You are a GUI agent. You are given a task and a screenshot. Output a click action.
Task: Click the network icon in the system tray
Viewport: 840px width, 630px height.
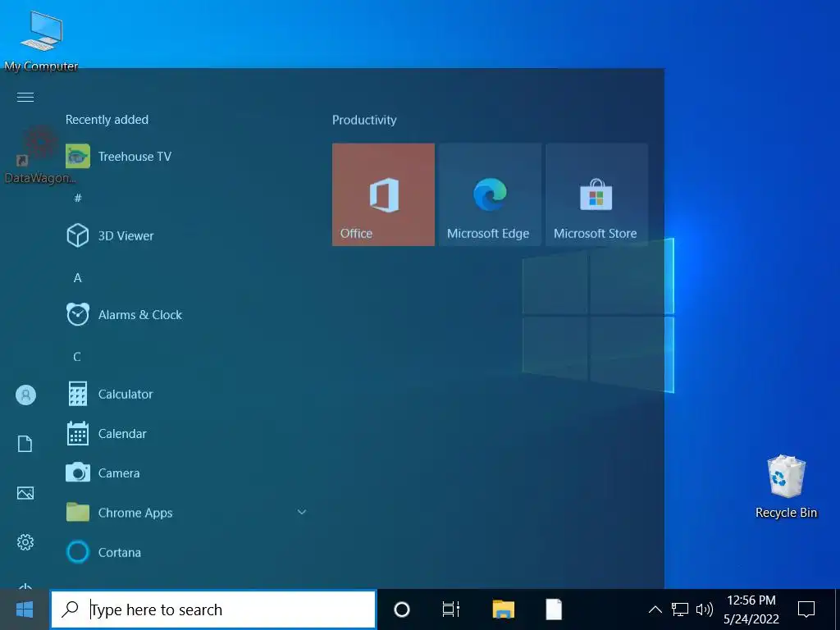tap(680, 609)
